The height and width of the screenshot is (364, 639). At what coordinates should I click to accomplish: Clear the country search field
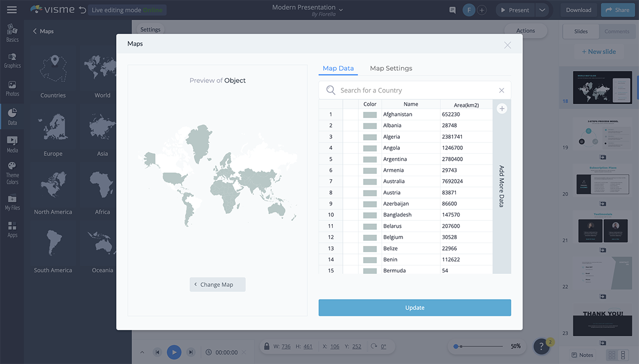coord(502,90)
